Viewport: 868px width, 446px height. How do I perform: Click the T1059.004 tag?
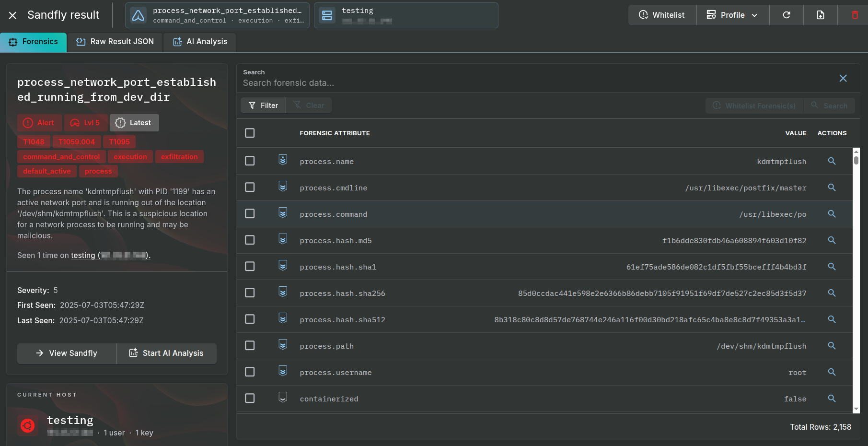pos(77,142)
